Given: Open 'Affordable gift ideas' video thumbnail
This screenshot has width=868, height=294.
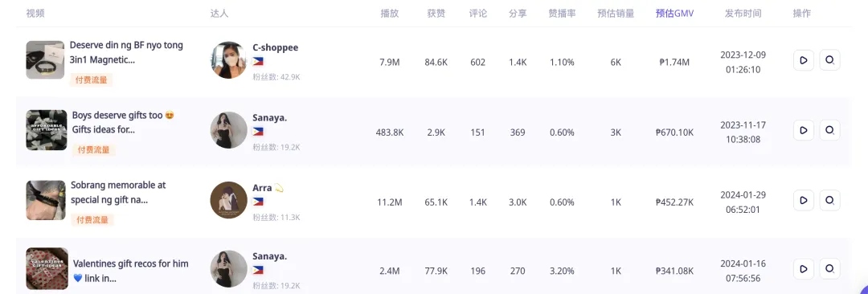Looking at the screenshot, I should tap(47, 130).
